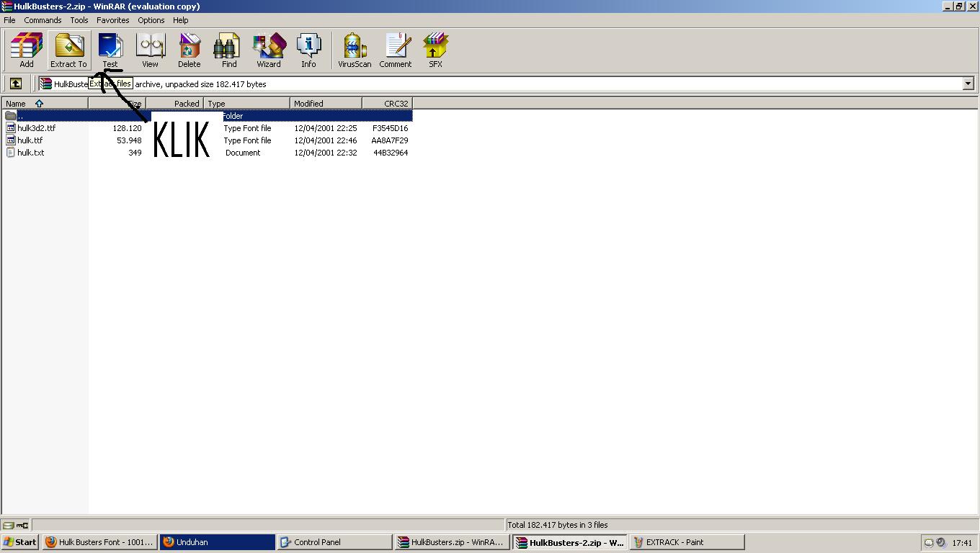
Task: Sort by Name column header
Action: (x=45, y=104)
